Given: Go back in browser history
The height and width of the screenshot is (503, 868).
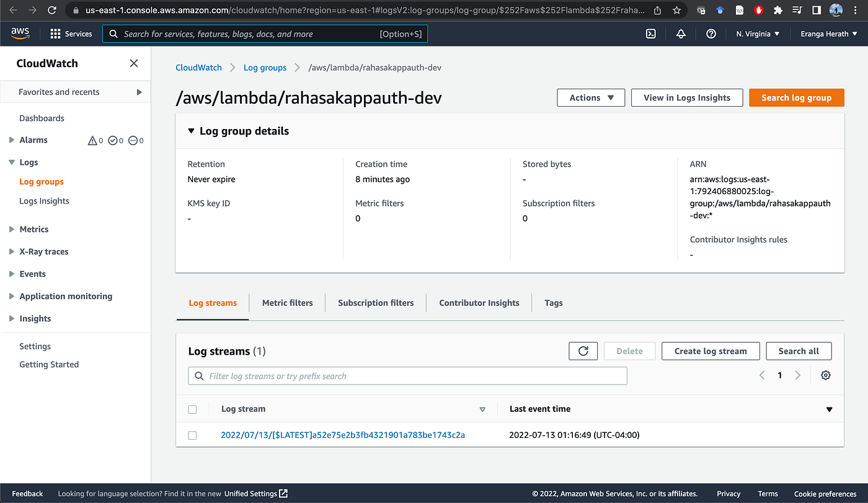Looking at the screenshot, I should pos(14,11).
